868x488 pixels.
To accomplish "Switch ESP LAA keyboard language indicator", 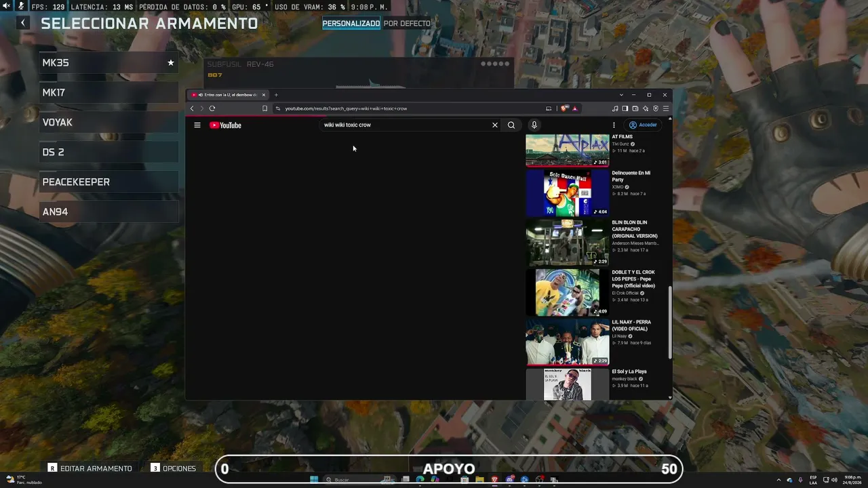I will (x=813, y=480).
